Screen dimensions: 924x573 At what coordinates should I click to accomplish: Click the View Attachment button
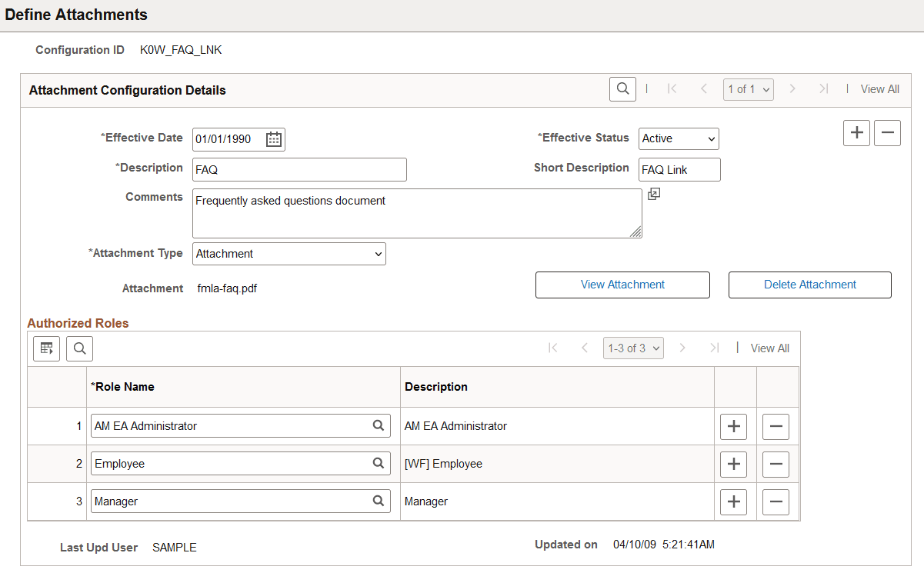click(x=622, y=285)
